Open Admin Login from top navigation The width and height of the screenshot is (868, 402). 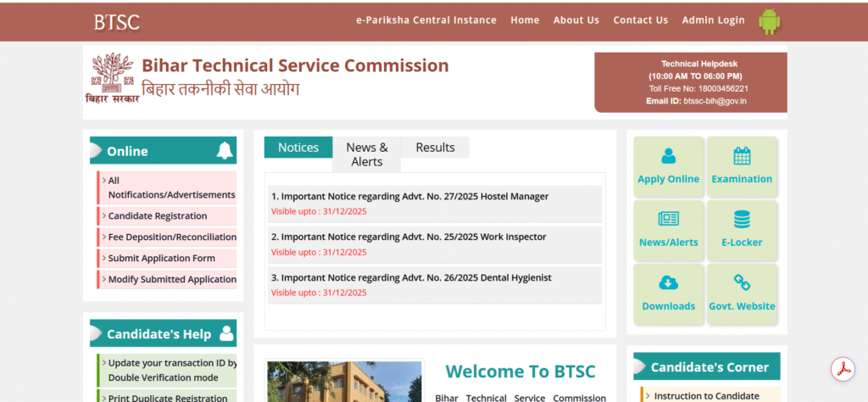(713, 20)
